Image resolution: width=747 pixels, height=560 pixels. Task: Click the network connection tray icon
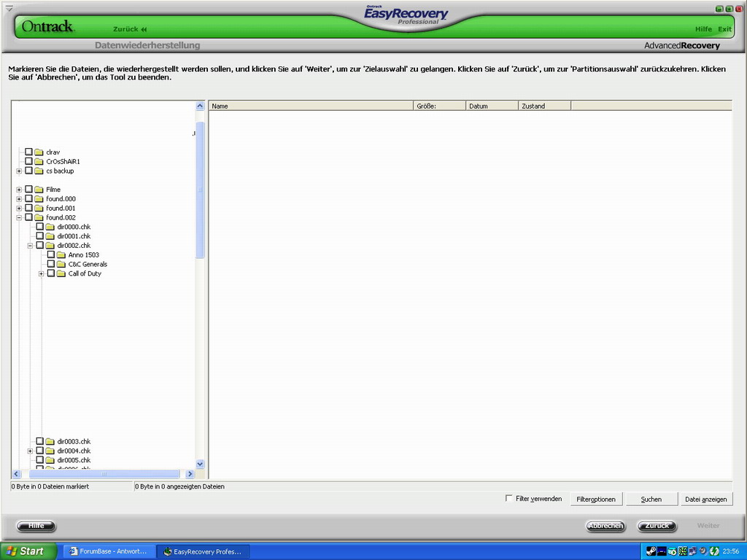coord(692,551)
